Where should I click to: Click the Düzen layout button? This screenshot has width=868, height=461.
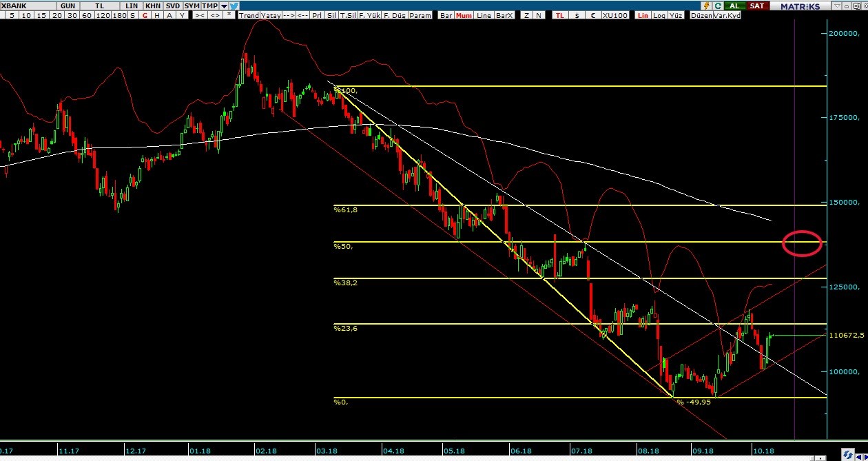tap(701, 15)
